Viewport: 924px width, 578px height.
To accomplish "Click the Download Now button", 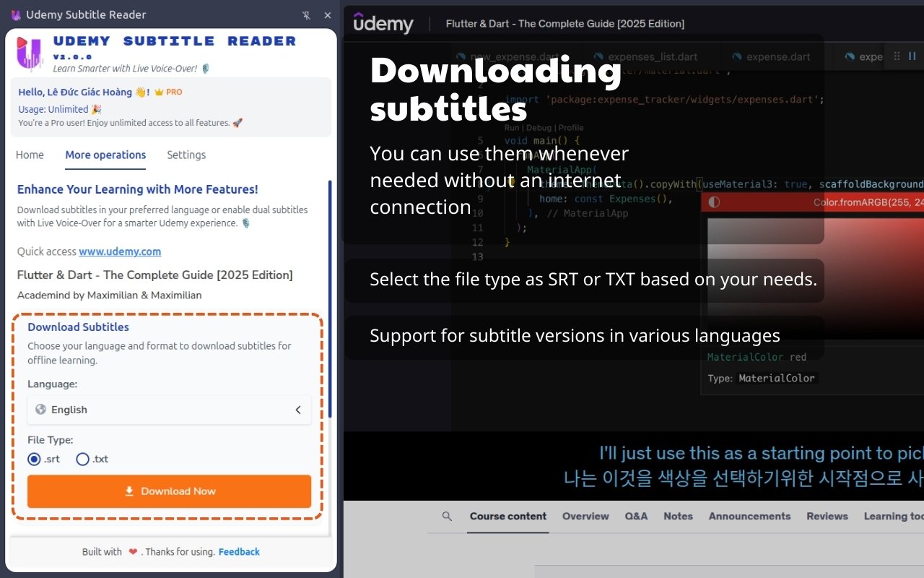I will 169,491.
